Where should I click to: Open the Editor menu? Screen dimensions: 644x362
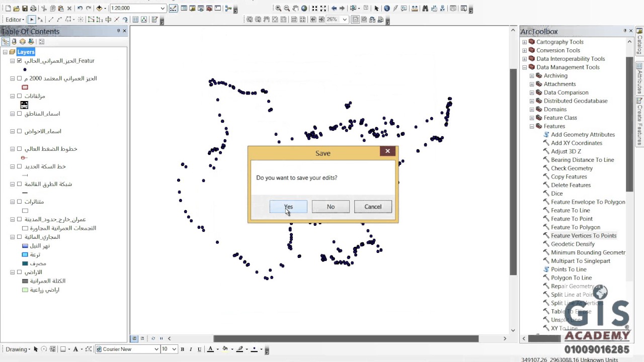[x=16, y=20]
